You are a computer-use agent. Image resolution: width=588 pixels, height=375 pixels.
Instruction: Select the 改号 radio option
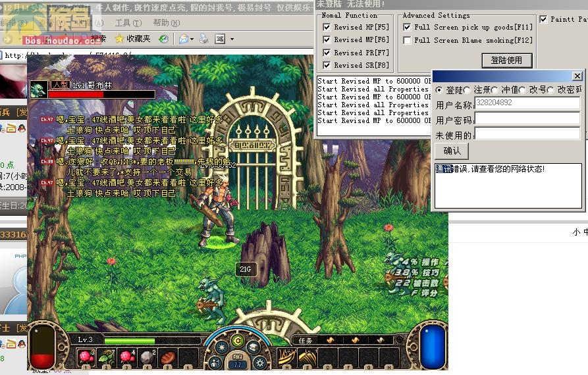(522, 90)
